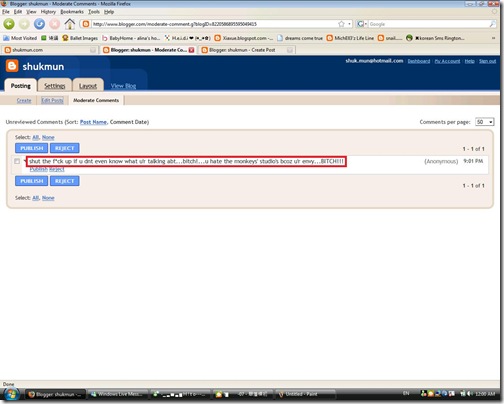Click the bottom REJECT button

[x=65, y=181]
